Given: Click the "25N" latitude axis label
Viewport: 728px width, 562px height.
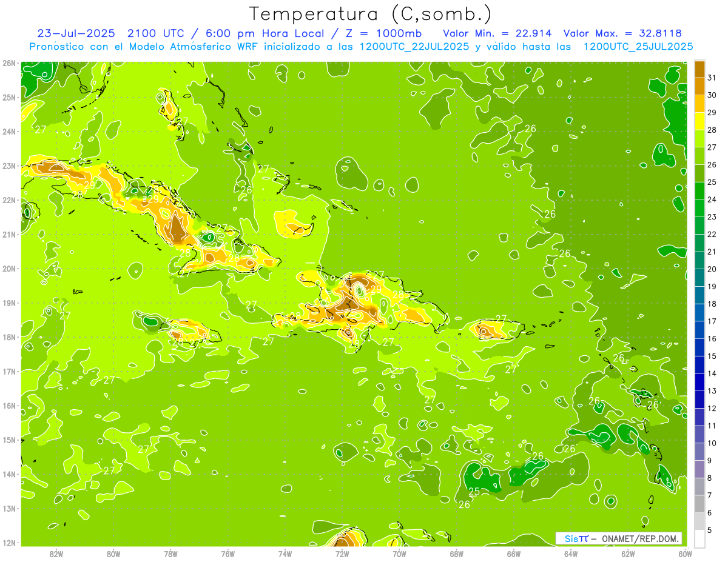Looking at the screenshot, I should click(8, 98).
